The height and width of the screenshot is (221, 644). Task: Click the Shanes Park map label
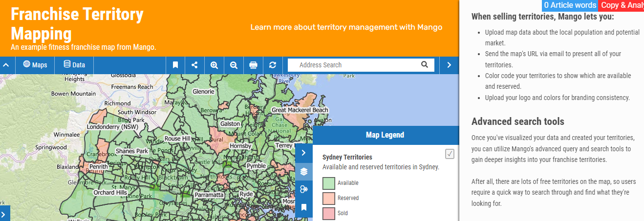(x=131, y=151)
